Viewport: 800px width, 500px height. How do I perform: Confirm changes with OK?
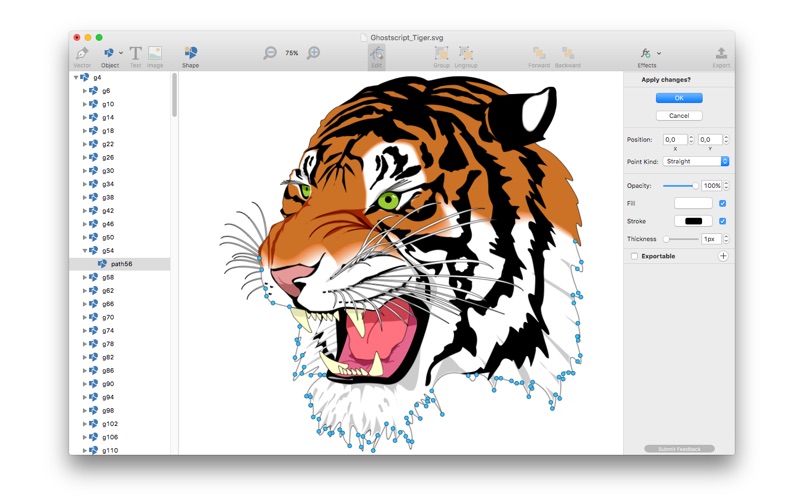click(679, 98)
